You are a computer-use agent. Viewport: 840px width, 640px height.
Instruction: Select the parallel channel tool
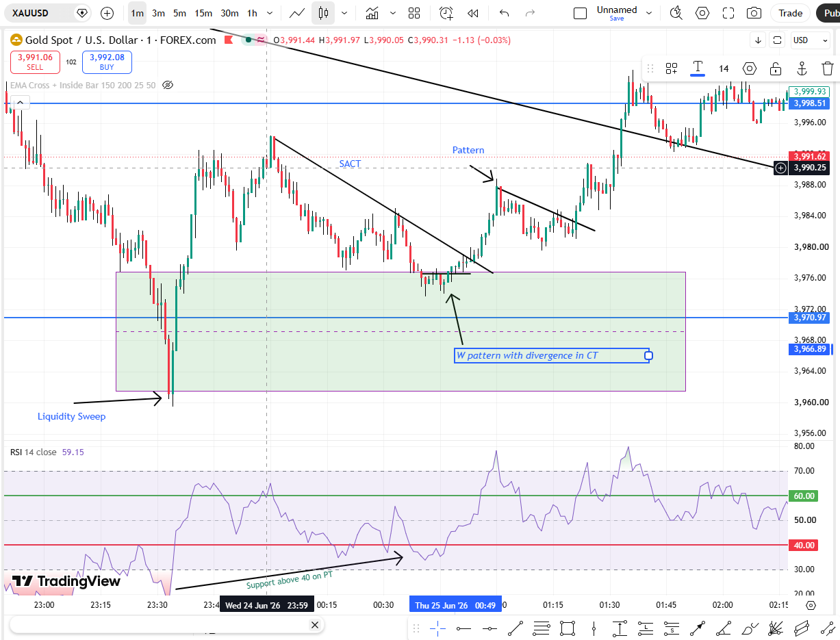pos(802,628)
